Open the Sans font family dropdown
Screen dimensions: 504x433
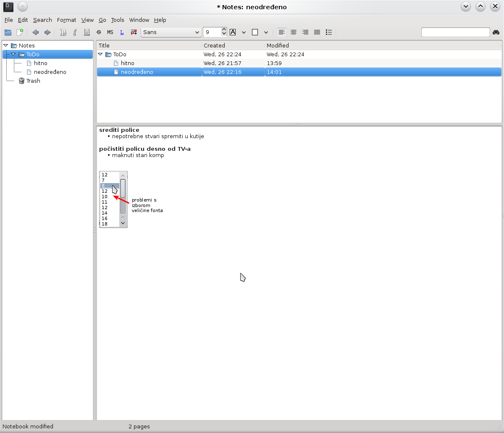pyautogui.click(x=171, y=32)
